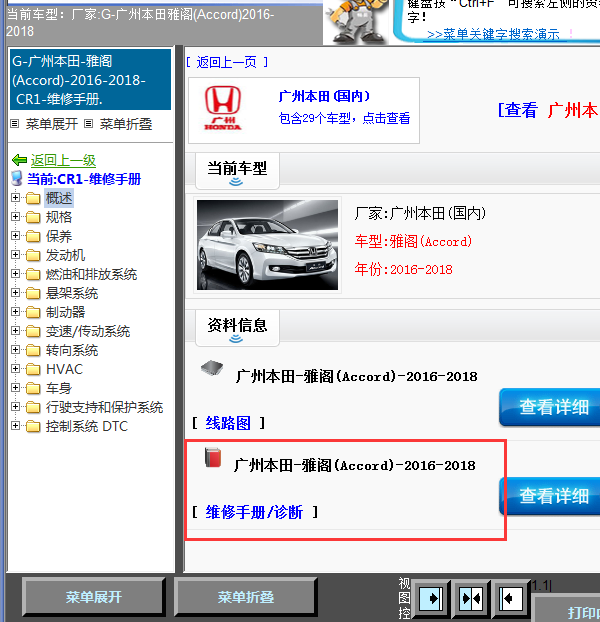Click the white Accord car thumbnail
The height and width of the screenshot is (622, 600).
(267, 245)
